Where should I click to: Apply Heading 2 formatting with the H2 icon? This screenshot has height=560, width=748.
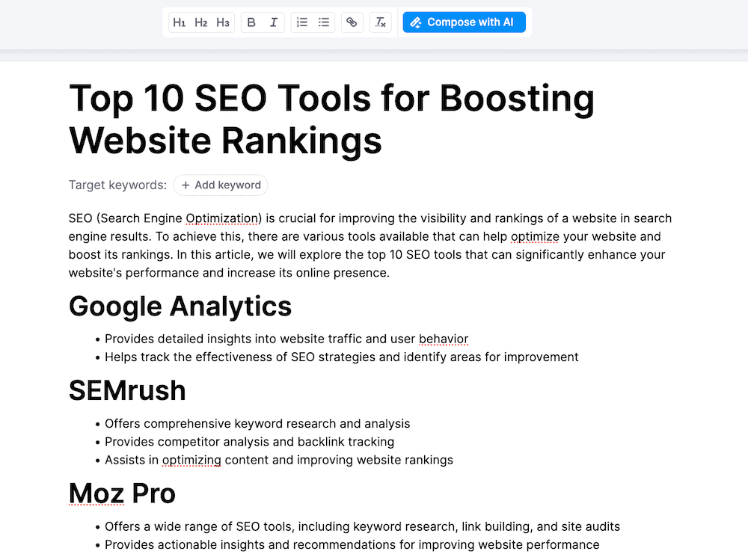point(200,22)
